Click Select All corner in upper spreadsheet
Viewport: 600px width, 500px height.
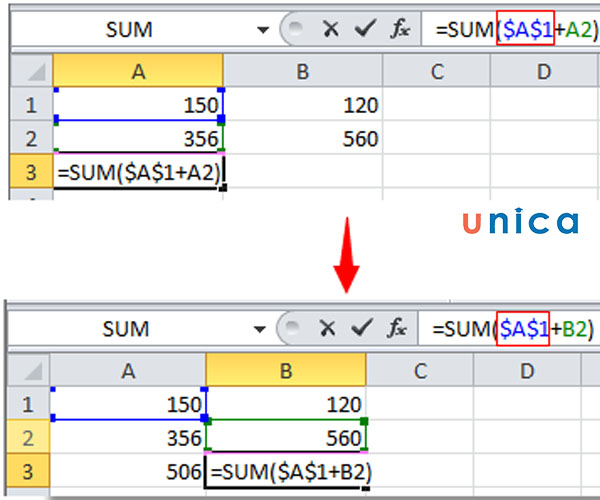tap(31, 71)
